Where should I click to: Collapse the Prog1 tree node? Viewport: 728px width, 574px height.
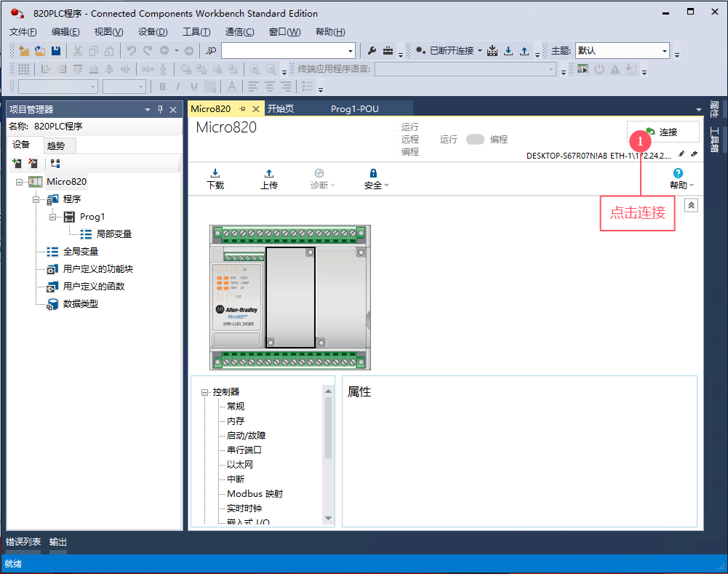52,217
